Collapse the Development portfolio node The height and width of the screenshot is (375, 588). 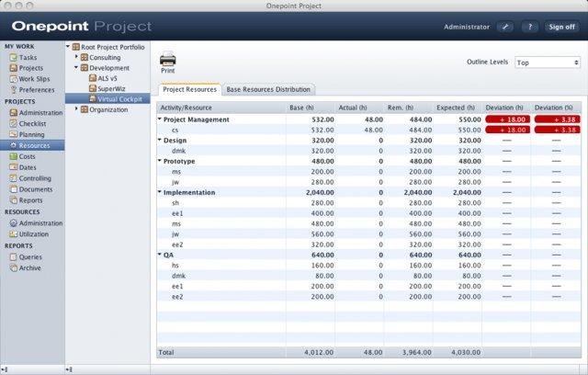[76, 67]
